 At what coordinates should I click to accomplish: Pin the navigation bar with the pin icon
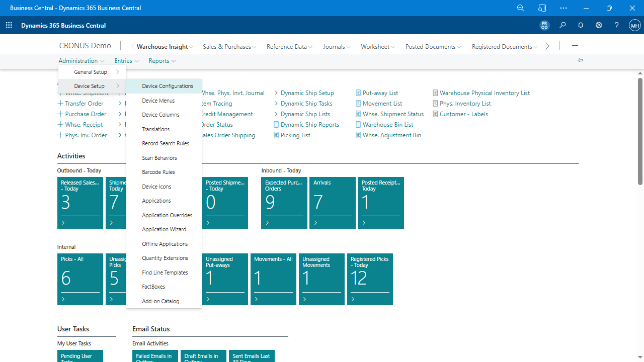(x=580, y=60)
